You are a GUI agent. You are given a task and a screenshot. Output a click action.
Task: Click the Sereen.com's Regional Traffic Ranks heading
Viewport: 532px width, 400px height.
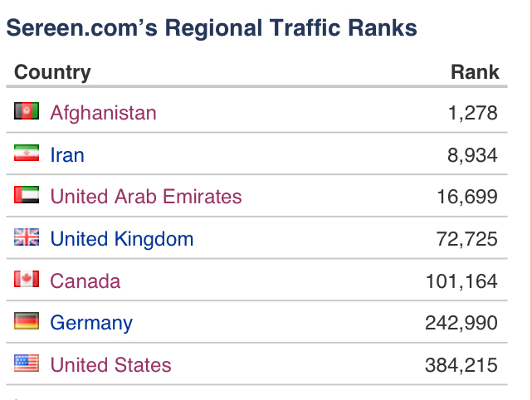pyautogui.click(x=212, y=28)
